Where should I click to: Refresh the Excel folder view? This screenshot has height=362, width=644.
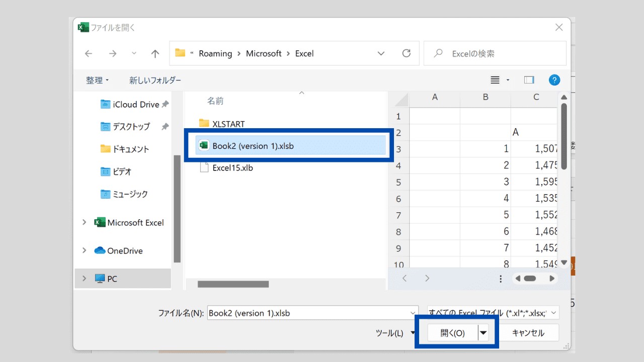tap(407, 53)
